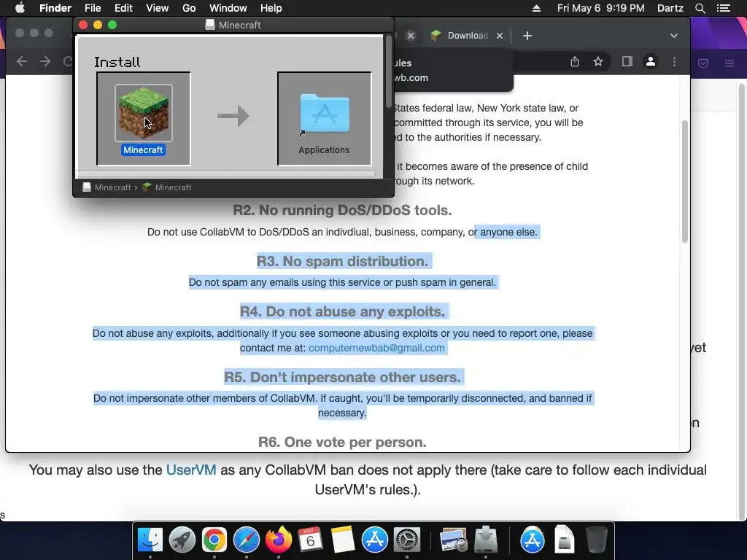Screen dimensions: 747x560
Task: Click the R5. Don't impersonate other users heading
Action: [342, 377]
